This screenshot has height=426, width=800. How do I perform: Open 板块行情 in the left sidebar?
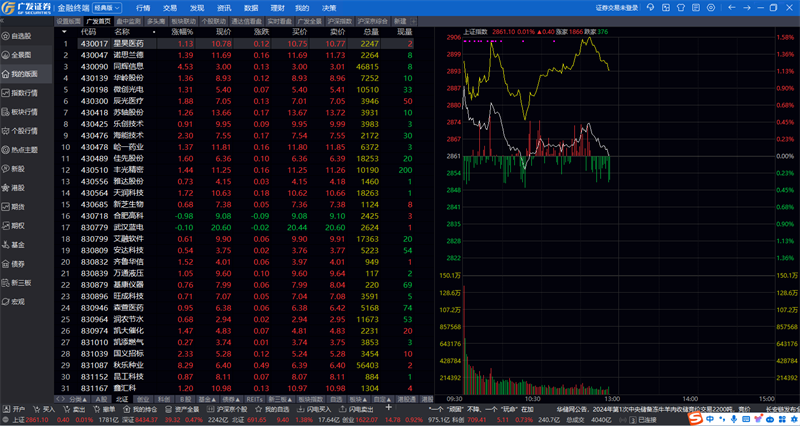(x=20, y=112)
